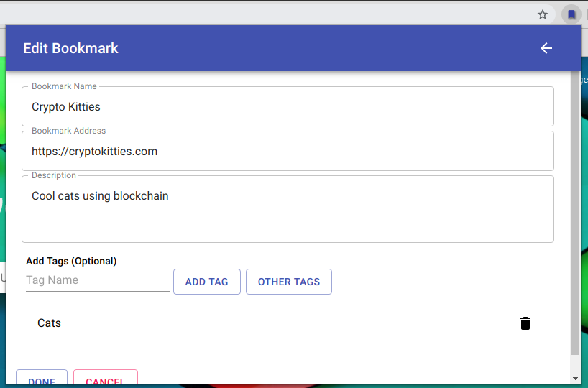Click the Add Tags (Optional) label
Image resolution: width=588 pixels, height=388 pixels.
71,261
